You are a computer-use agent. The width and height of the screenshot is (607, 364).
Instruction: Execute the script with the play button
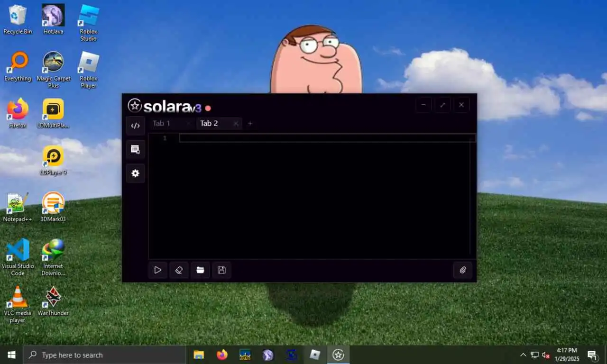157,270
